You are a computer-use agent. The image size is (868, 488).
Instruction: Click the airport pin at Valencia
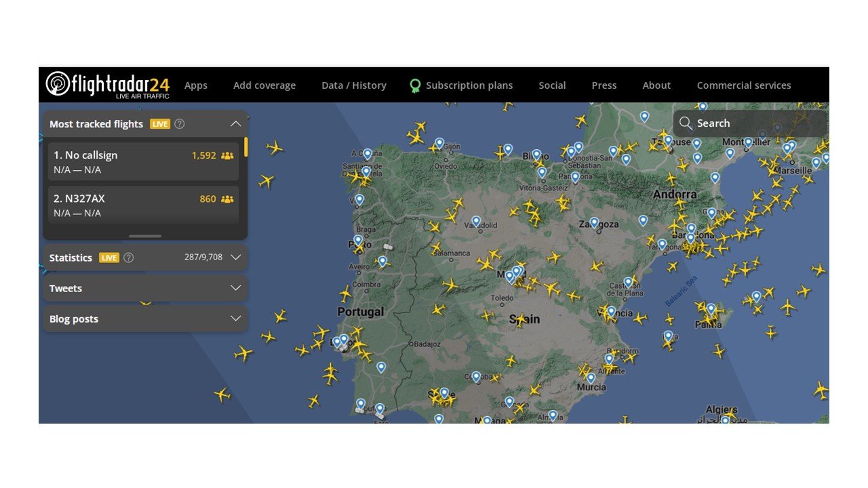(x=611, y=311)
